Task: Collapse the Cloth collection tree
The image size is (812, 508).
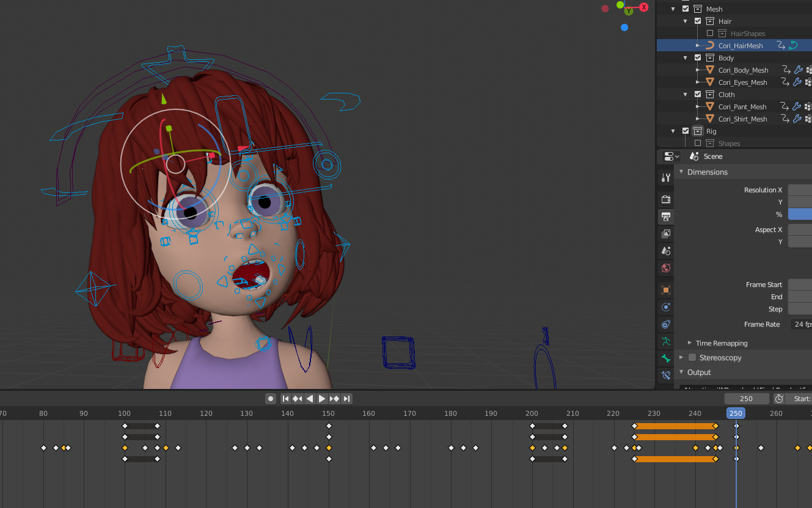Action: 686,94
